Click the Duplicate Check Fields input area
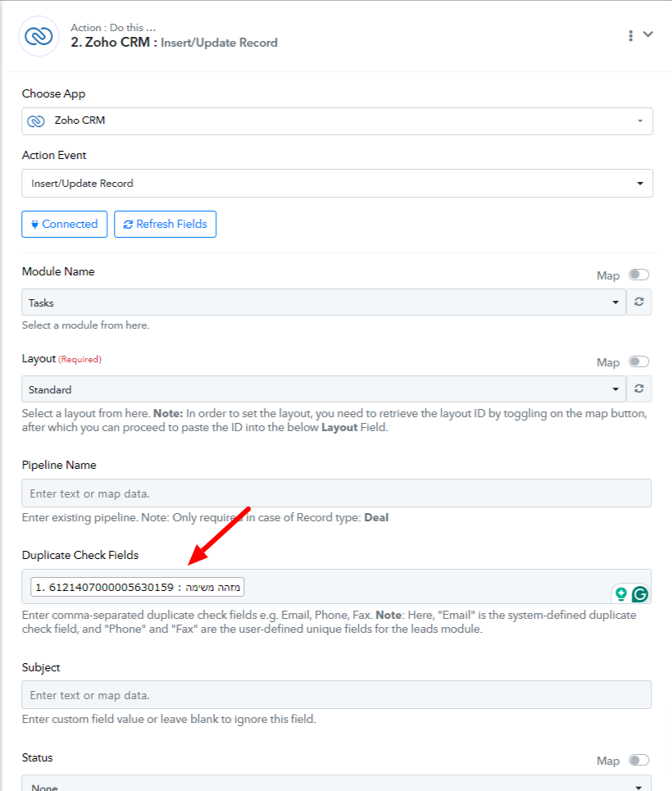Screen dimensions: 672x791 [337, 587]
